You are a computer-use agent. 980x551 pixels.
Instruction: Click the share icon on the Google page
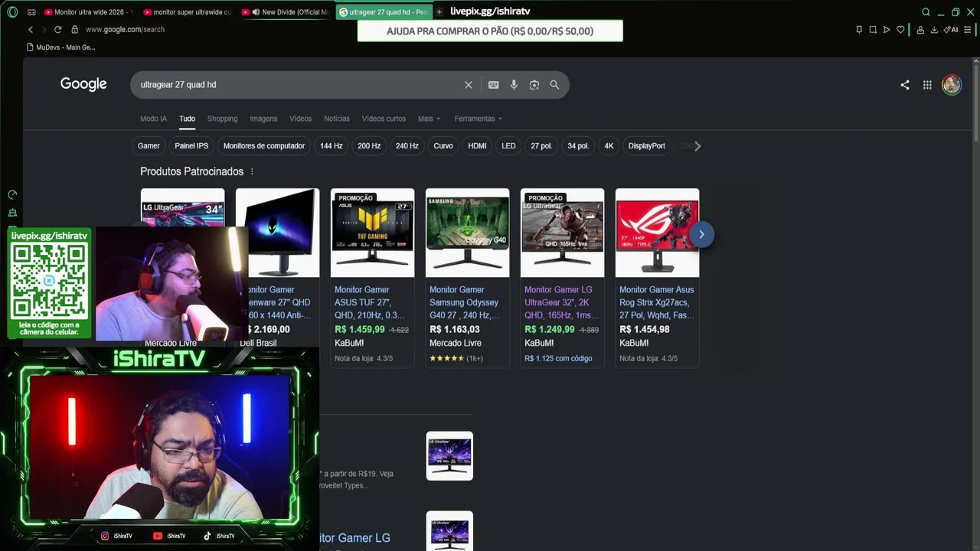(905, 85)
